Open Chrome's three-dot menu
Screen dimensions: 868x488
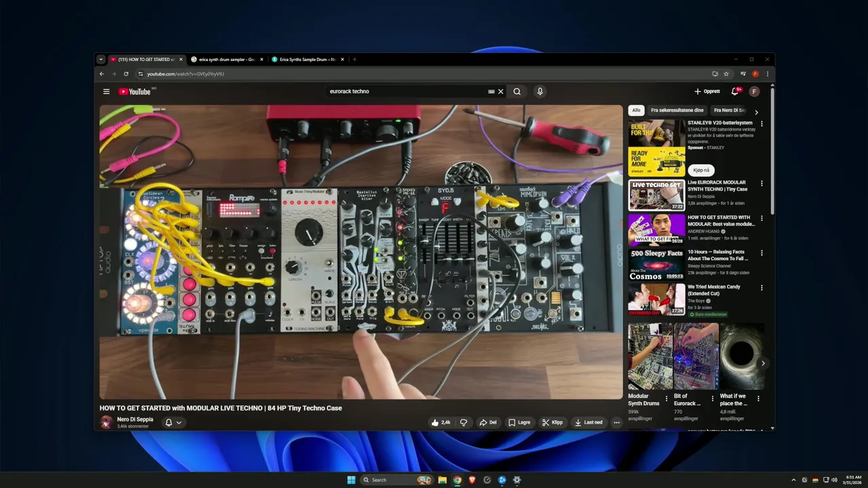click(x=768, y=74)
